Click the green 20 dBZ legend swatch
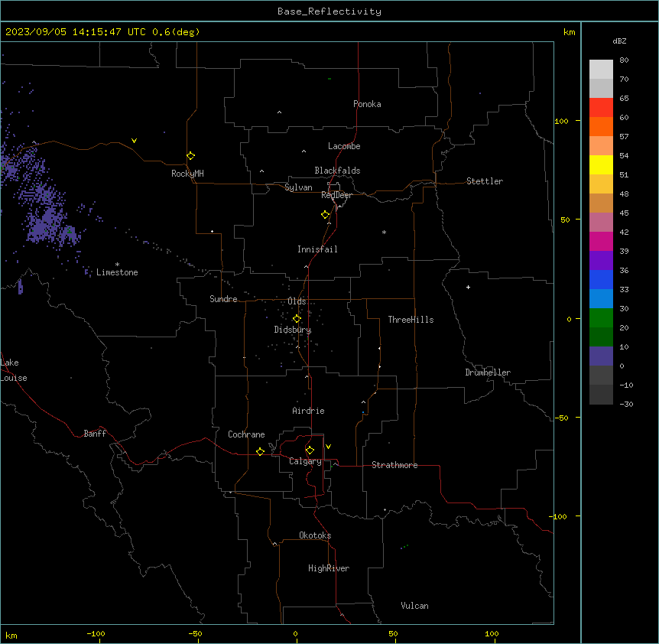Screen dimensions: 659x644 [x=601, y=318]
